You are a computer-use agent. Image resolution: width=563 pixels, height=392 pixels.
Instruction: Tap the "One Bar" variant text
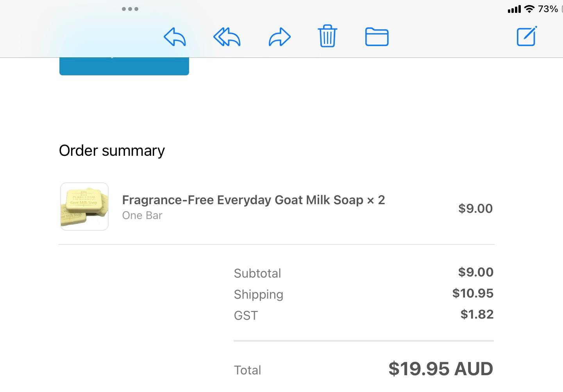click(x=142, y=216)
